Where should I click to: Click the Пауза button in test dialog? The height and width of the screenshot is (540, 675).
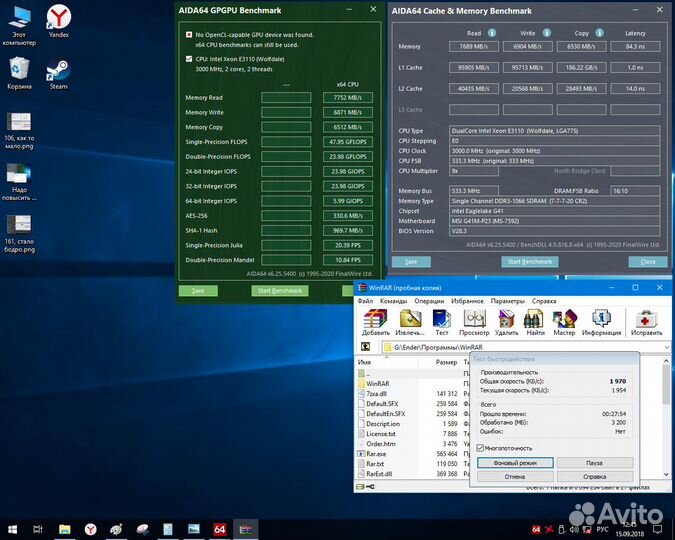click(x=594, y=463)
